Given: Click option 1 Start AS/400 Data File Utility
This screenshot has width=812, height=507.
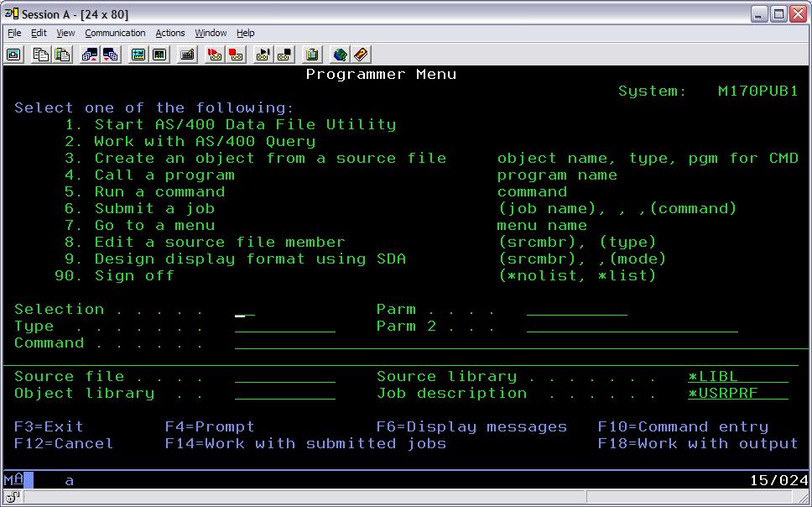Looking at the screenshot, I should [231, 124].
